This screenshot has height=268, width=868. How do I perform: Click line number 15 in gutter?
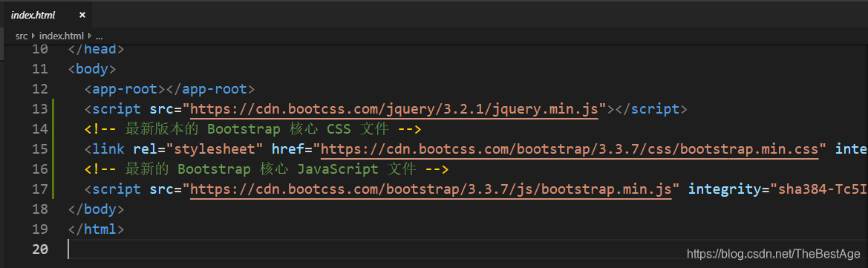(x=40, y=149)
